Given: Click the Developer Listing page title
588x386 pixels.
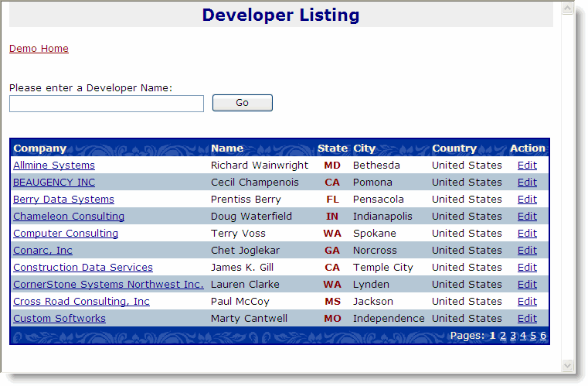Looking at the screenshot, I should tap(280, 15).
